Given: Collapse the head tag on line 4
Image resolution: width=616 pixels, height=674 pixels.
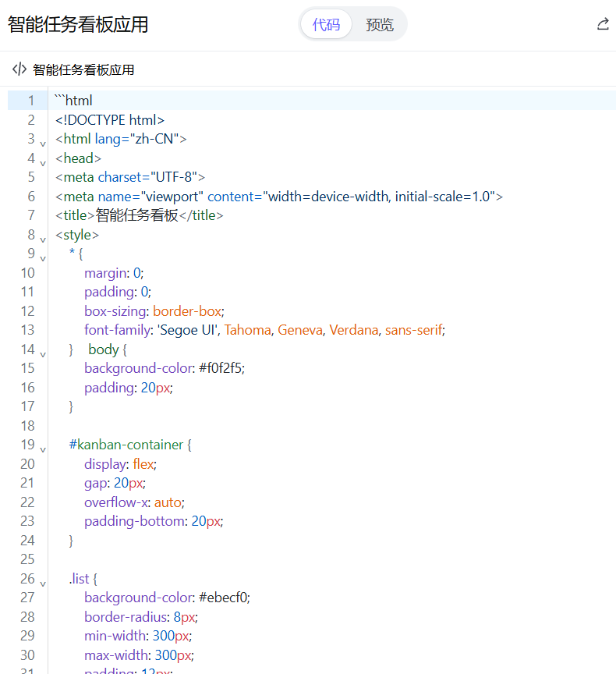Looking at the screenshot, I should pos(43,163).
